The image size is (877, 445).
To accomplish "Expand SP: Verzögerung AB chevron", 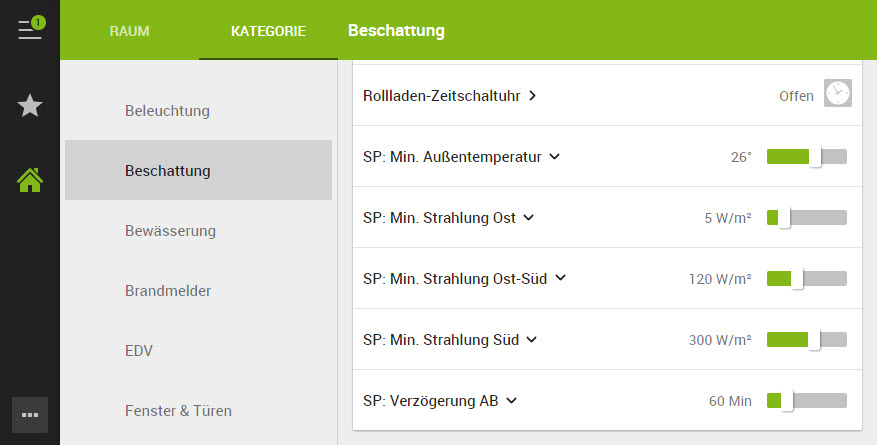I will click(x=511, y=401).
